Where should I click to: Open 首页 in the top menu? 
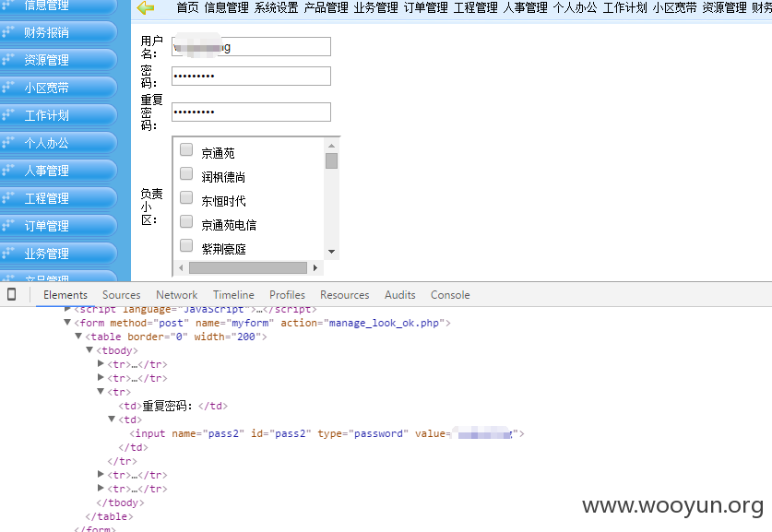pos(187,8)
